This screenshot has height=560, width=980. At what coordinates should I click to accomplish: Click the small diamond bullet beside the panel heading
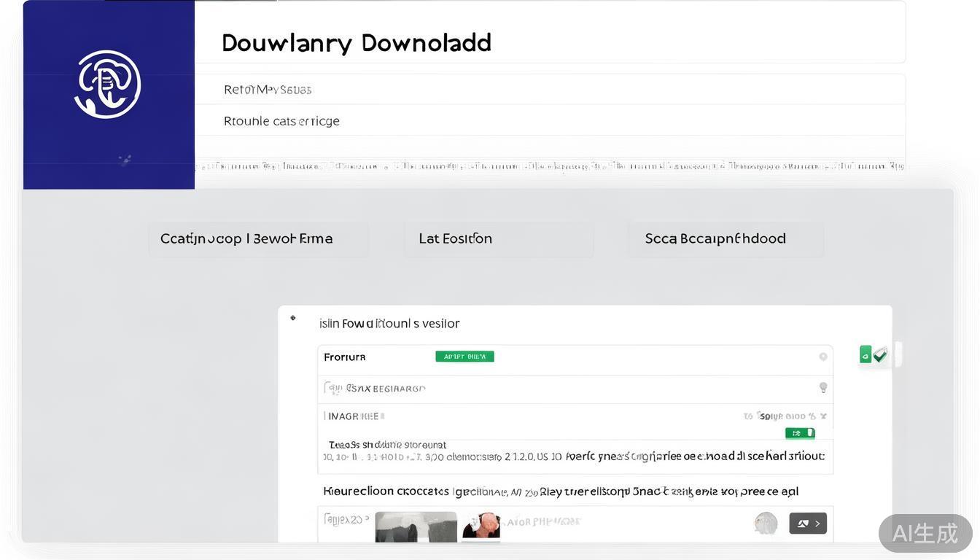(x=293, y=318)
